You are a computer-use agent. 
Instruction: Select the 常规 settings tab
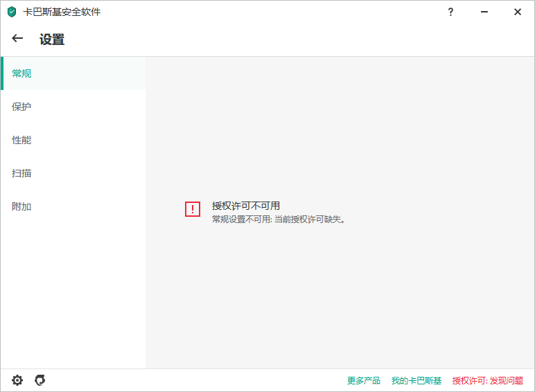[x=73, y=73]
